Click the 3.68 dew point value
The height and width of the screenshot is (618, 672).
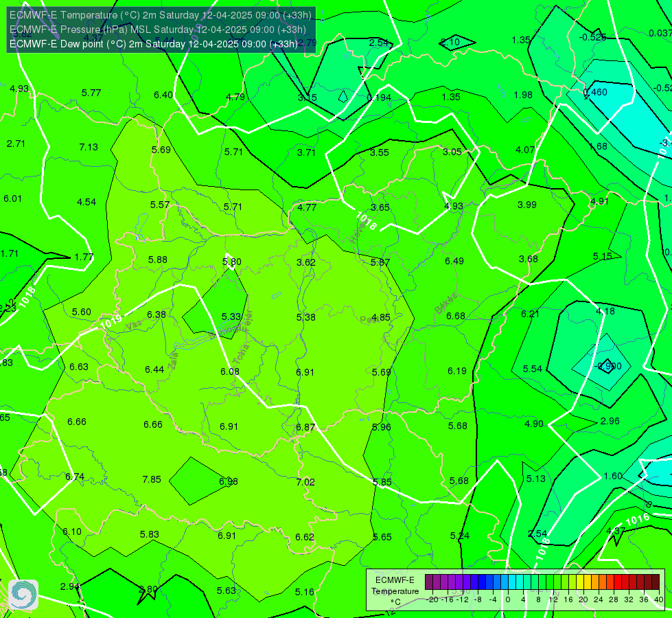[528, 259]
